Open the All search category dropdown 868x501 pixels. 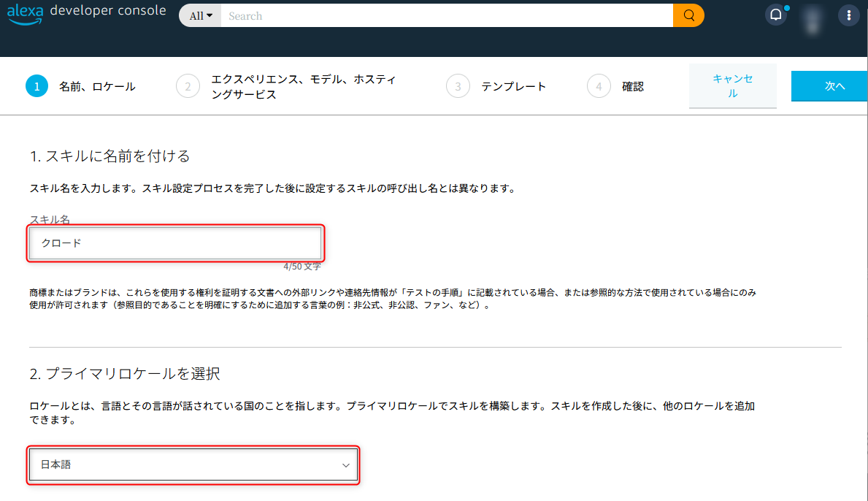[199, 15]
